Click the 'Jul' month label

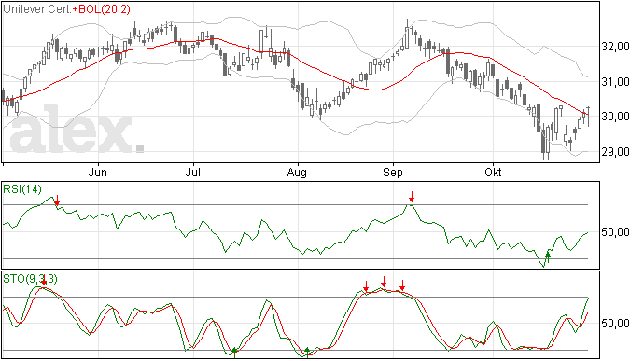point(192,172)
